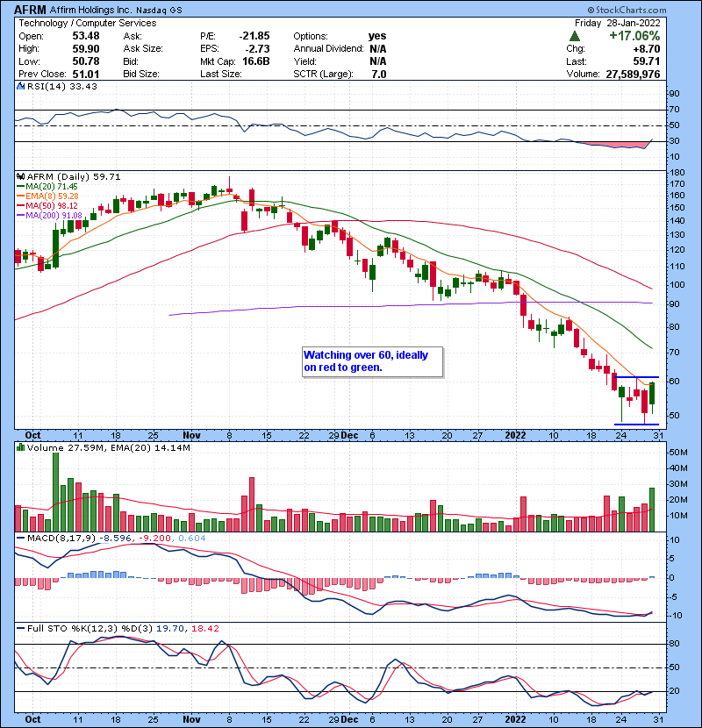Click the Options value yes
Image resolution: width=702 pixels, height=728 pixels.
377,36
